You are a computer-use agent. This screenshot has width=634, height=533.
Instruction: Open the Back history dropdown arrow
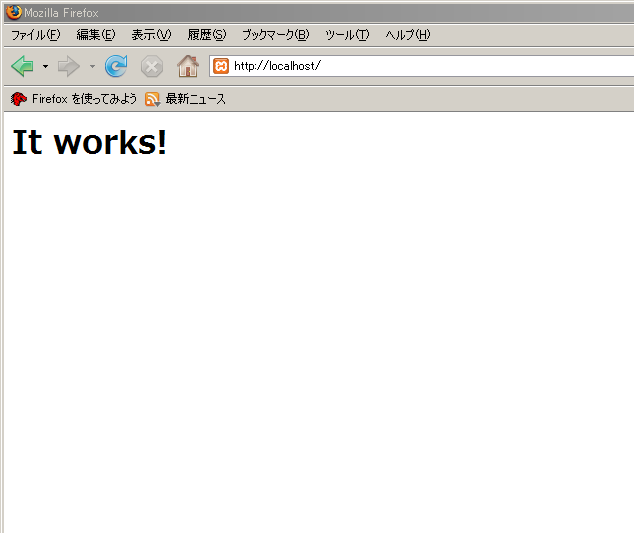click(x=46, y=66)
